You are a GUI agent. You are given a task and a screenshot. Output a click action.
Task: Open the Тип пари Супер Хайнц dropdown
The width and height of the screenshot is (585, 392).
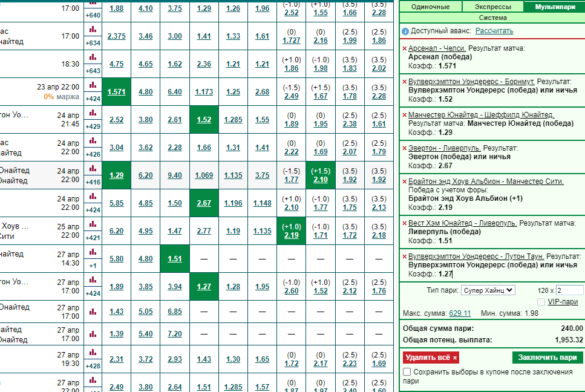pyautogui.click(x=488, y=290)
